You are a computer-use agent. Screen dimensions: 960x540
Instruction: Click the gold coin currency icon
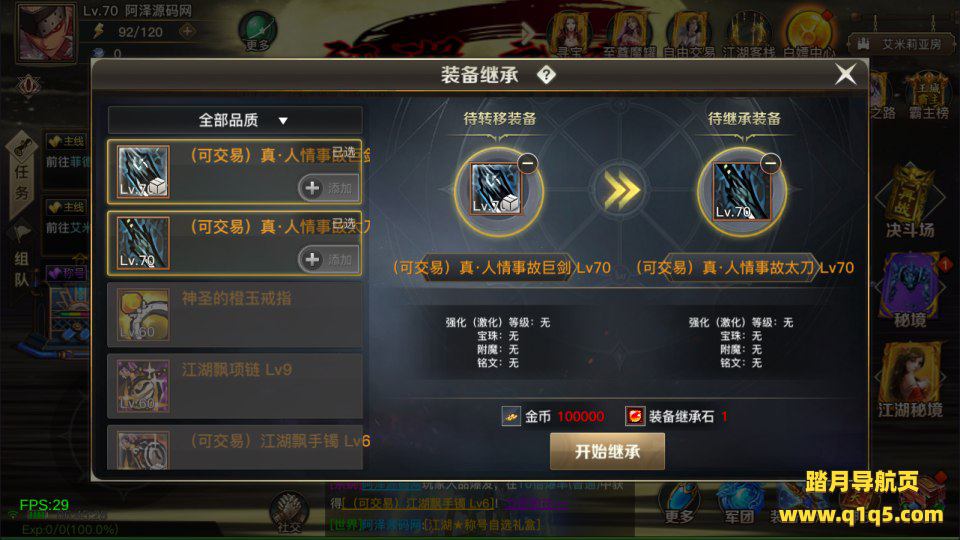point(511,416)
